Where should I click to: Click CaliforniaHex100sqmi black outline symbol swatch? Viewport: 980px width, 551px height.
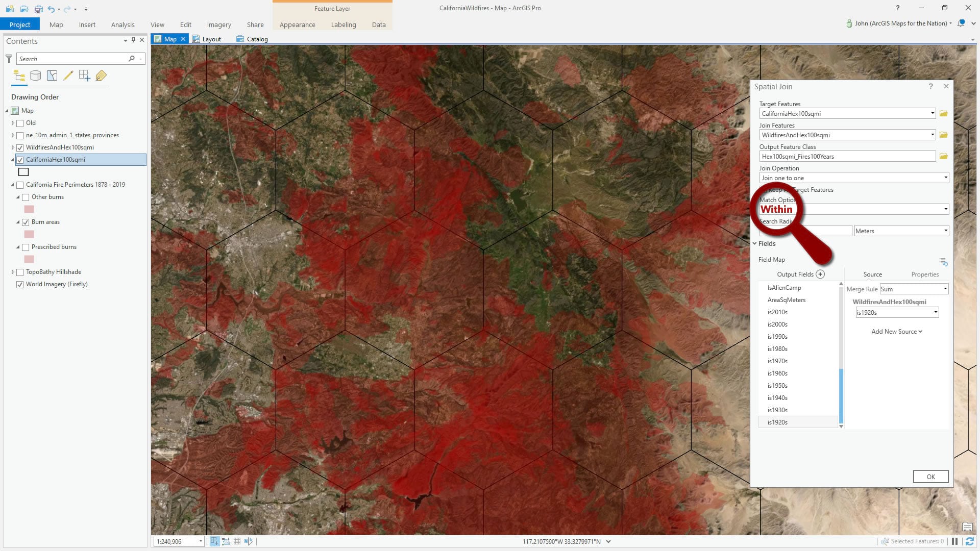[23, 172]
